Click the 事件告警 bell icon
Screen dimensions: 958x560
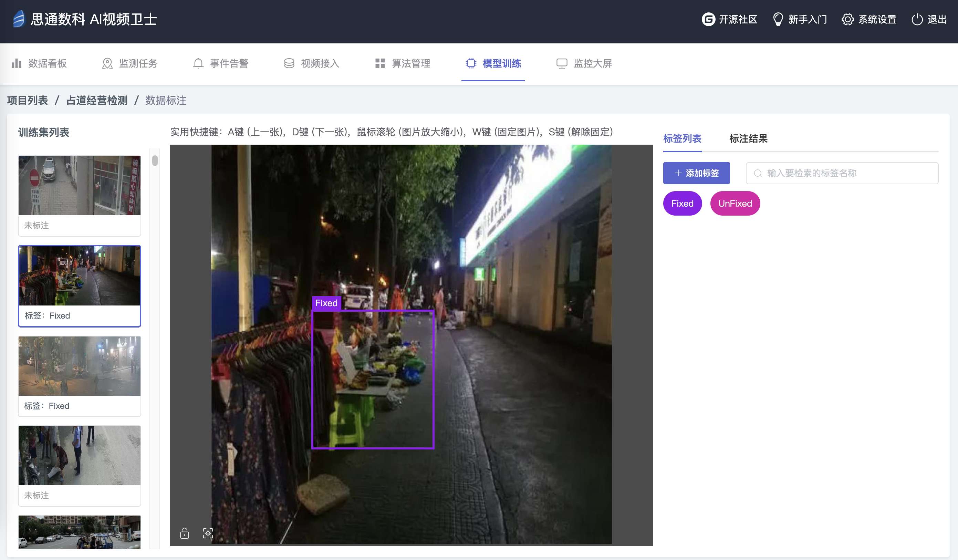click(x=198, y=63)
